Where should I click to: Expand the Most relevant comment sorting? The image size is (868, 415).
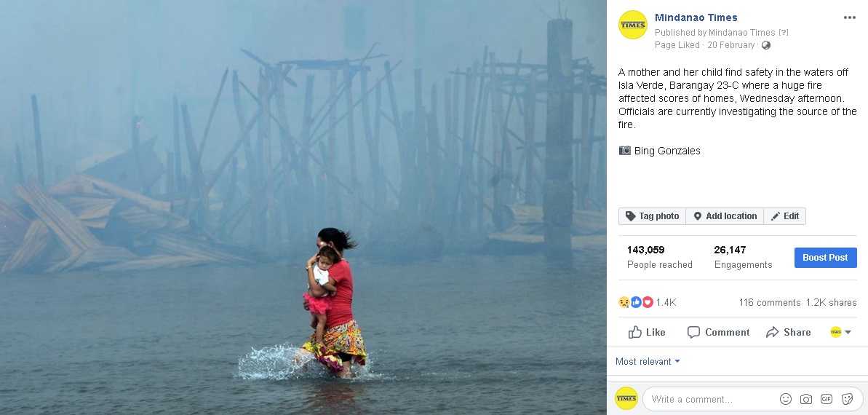pos(648,362)
